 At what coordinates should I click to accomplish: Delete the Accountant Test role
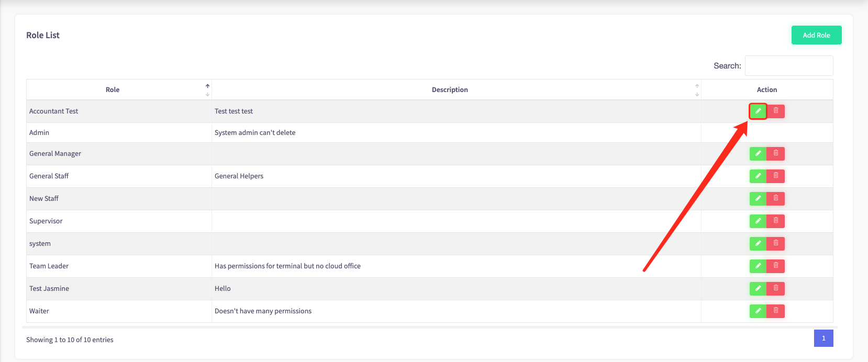(x=776, y=111)
